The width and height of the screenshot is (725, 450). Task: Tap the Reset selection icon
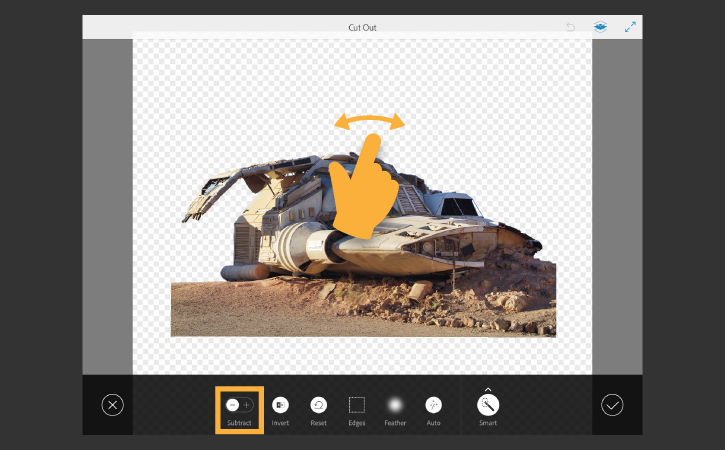[319, 405]
